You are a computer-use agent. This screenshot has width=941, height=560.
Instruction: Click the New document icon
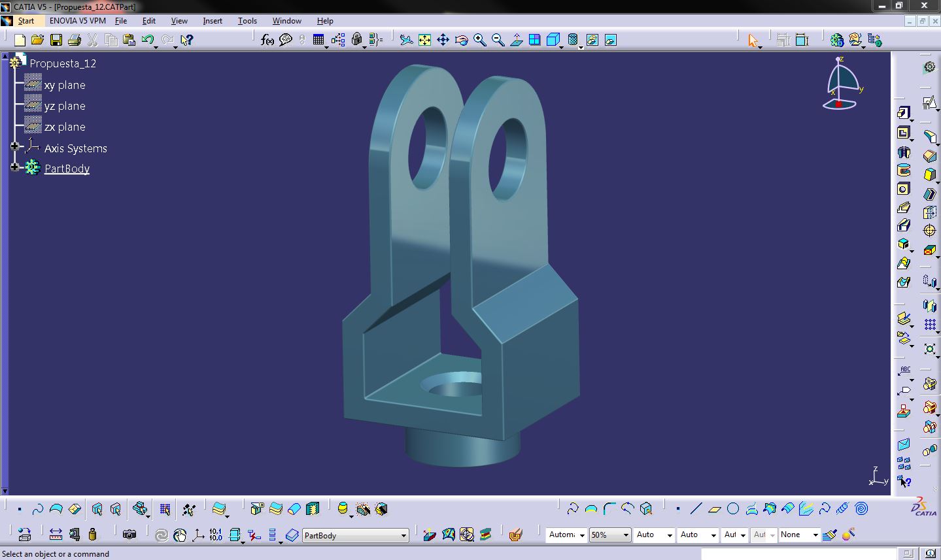tap(20, 40)
